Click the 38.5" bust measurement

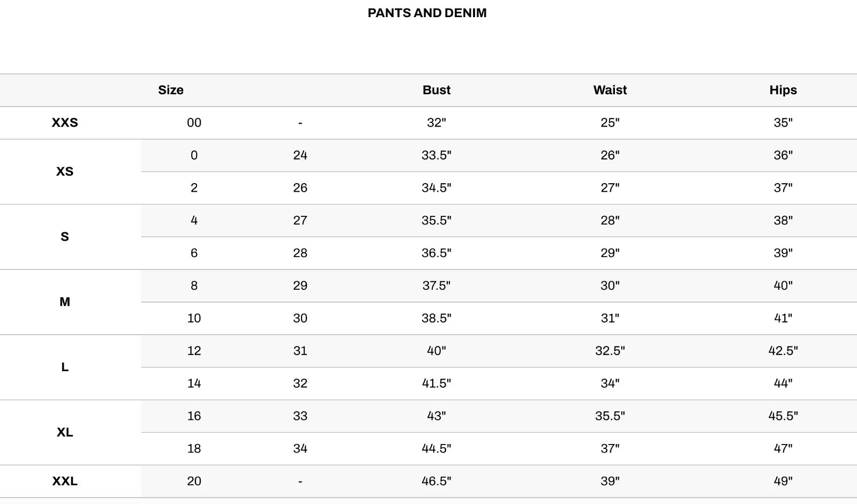(x=436, y=318)
